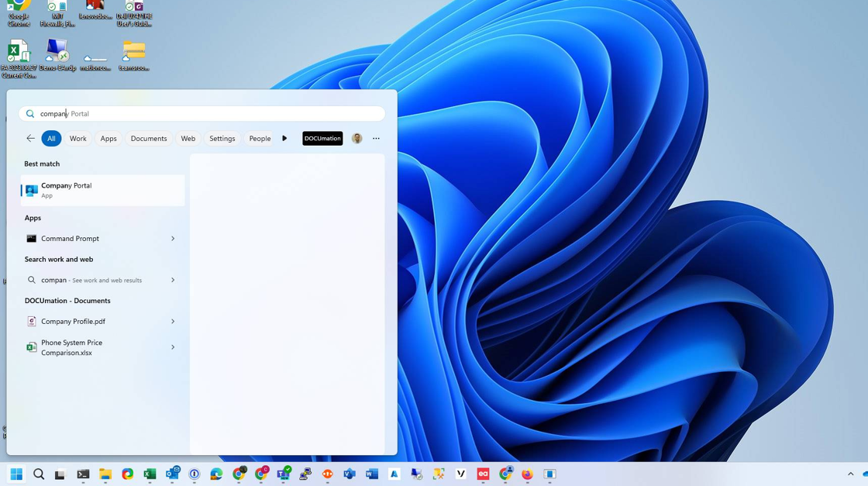This screenshot has height=486, width=868.
Task: Open Word from the taskbar
Action: (371, 474)
